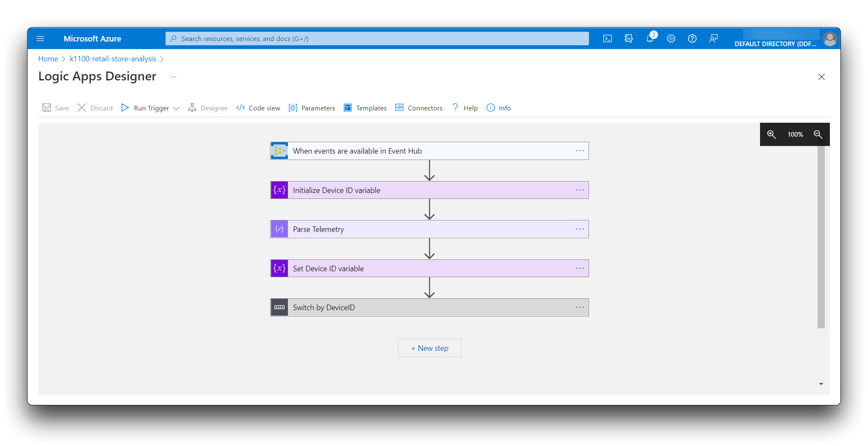Open more options next to Logic Apps Designer title
This screenshot has height=446, width=868.
tap(173, 77)
